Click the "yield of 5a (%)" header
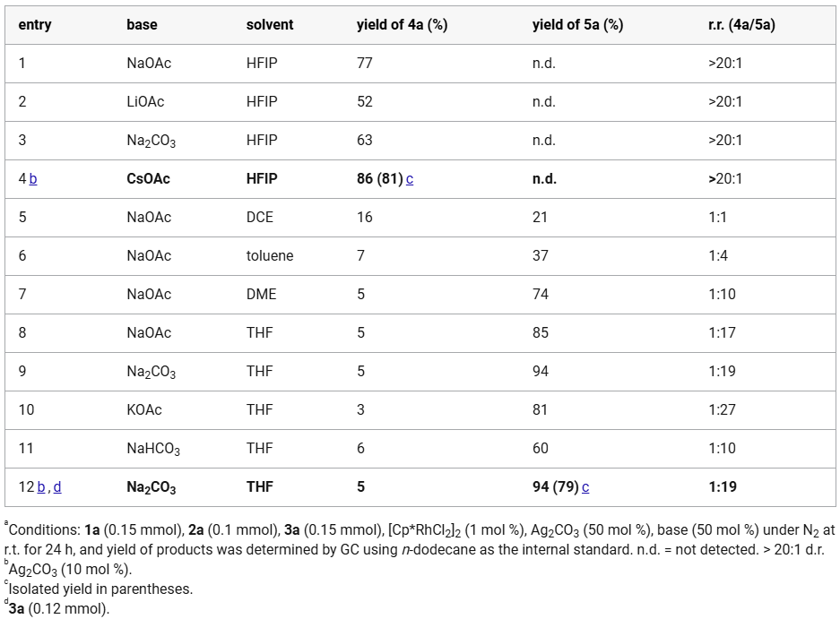 tap(577, 25)
